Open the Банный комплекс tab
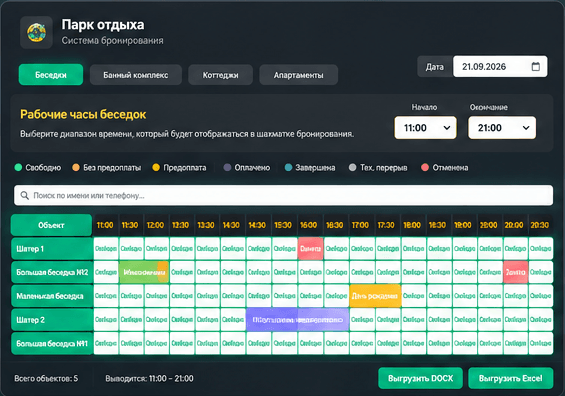This screenshot has width=565, height=396. tap(135, 75)
